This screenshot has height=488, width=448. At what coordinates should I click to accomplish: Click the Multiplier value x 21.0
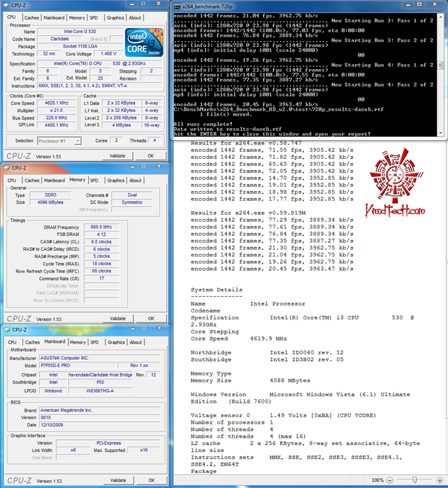click(x=56, y=110)
